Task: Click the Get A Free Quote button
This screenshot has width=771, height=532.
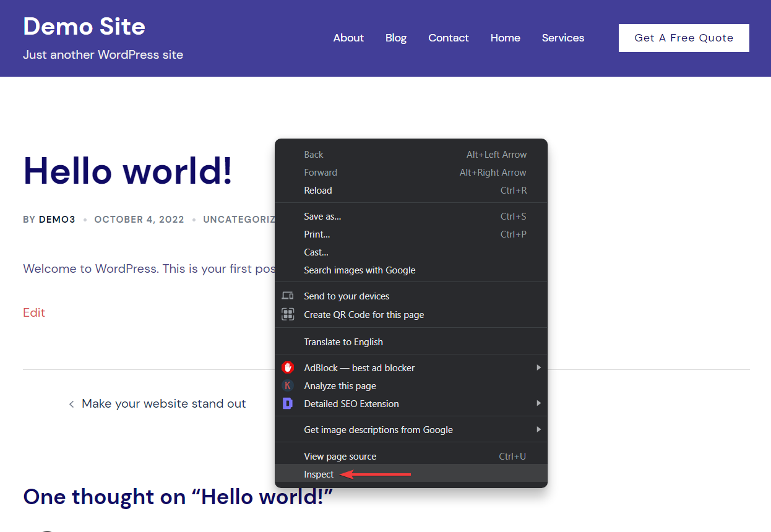Action: 683,38
